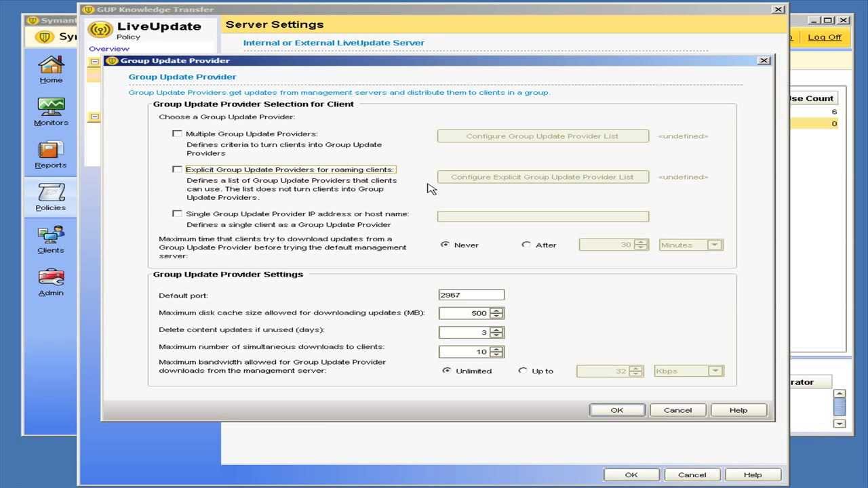The width and height of the screenshot is (868, 488).
Task: Click the maximum disk cache size field
Action: point(465,313)
